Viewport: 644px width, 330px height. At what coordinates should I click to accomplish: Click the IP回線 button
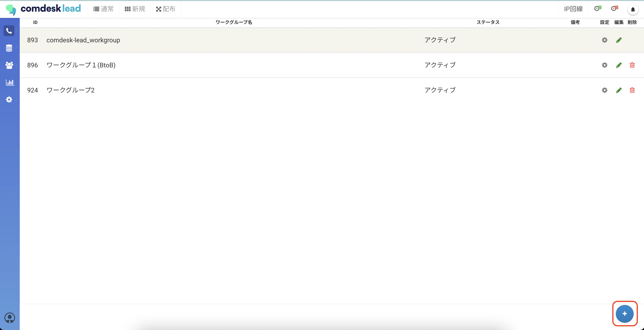(573, 9)
